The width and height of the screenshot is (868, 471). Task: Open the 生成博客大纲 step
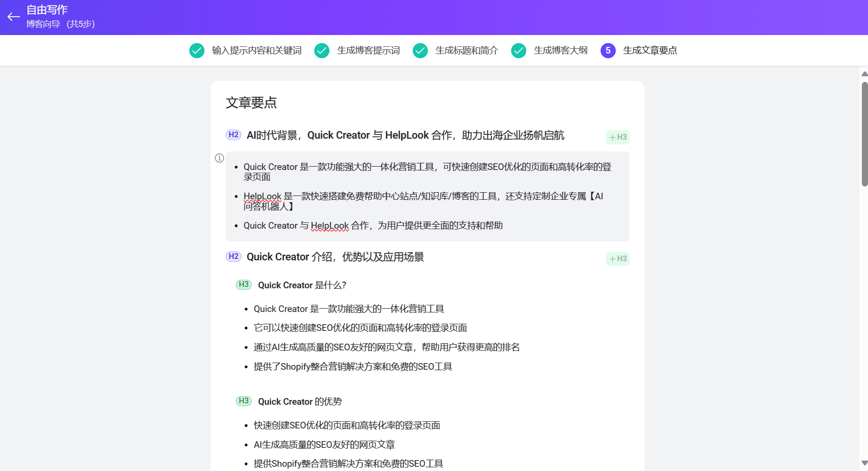561,51
